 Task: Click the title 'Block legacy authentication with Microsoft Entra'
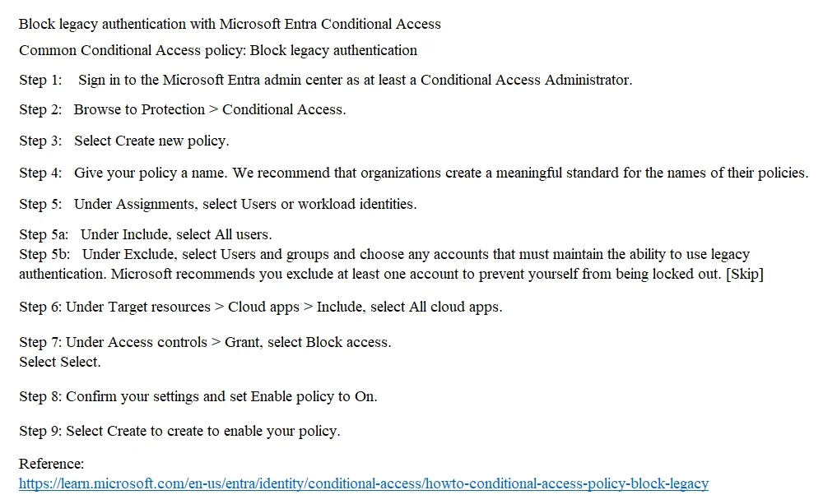pyautogui.click(x=230, y=24)
